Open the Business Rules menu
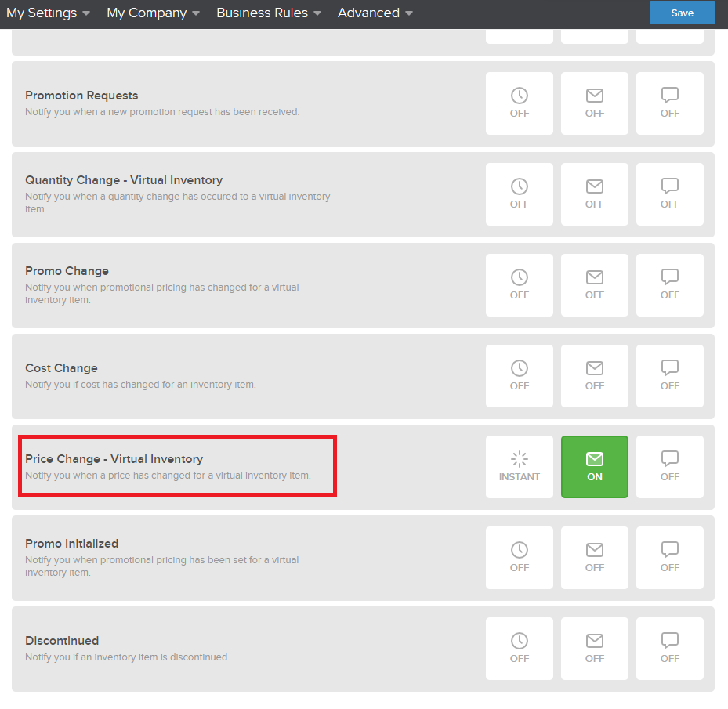728x709 pixels. pos(268,13)
